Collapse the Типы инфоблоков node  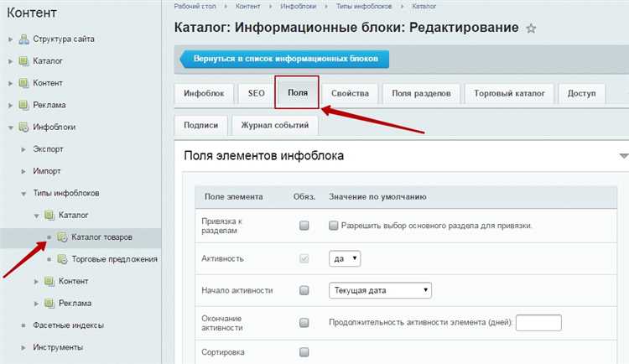tap(23, 194)
